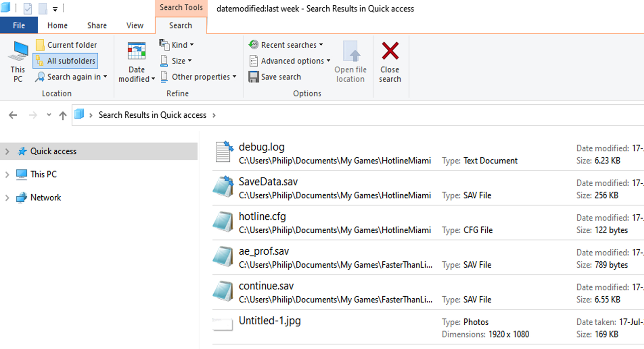This screenshot has height=349, width=644.
Task: Select the Untitled-1.jpg thumbnail
Action: [x=223, y=324]
